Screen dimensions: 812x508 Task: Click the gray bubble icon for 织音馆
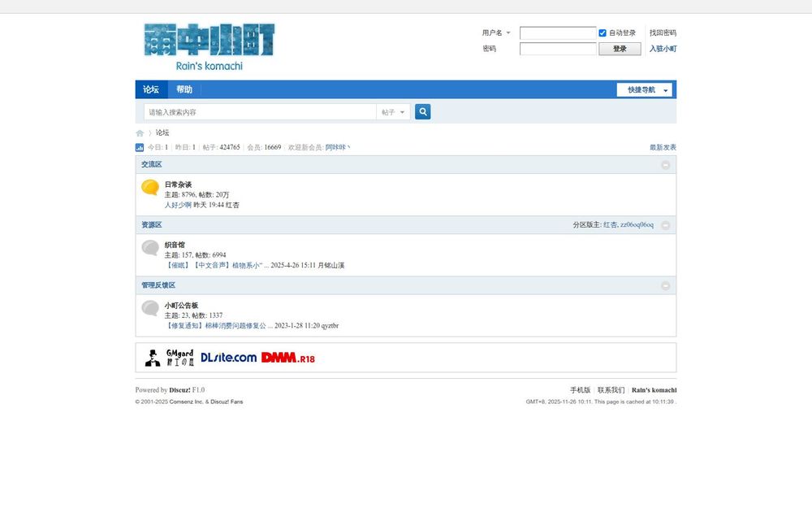[x=150, y=248]
